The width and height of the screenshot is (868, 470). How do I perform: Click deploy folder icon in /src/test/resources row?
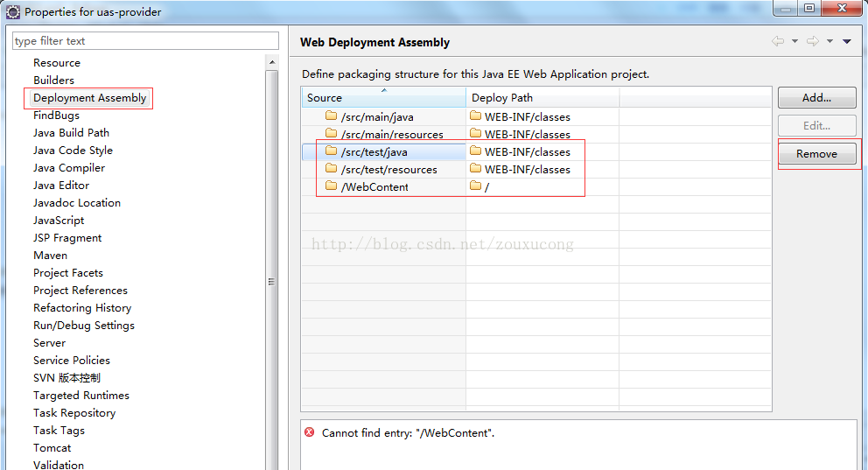point(475,168)
